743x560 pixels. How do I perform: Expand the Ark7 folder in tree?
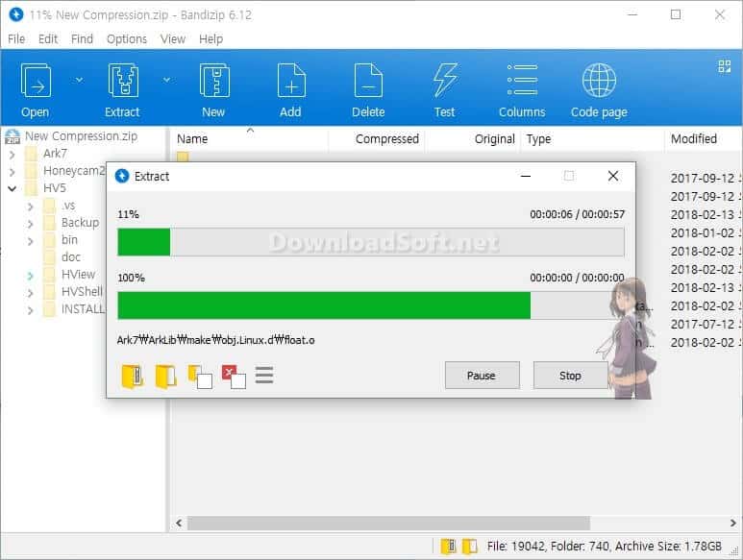[12, 154]
